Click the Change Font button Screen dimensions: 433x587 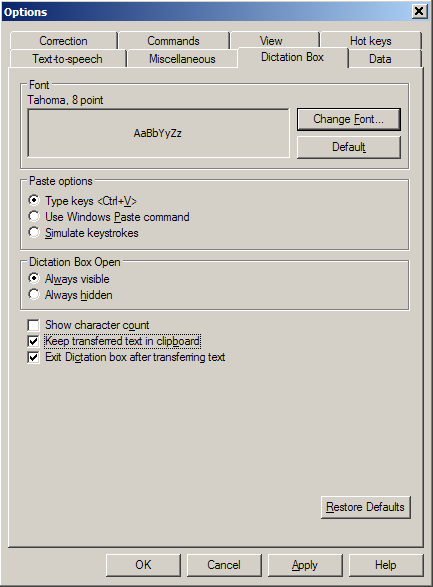coord(348,119)
